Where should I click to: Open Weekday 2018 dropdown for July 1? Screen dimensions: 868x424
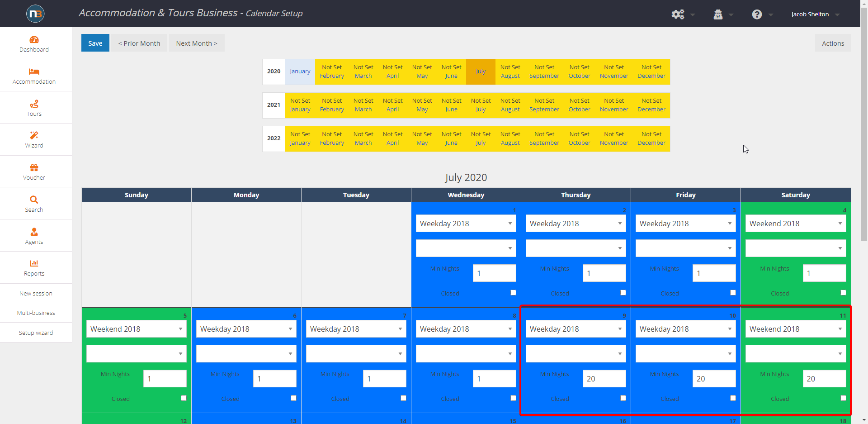pos(466,224)
